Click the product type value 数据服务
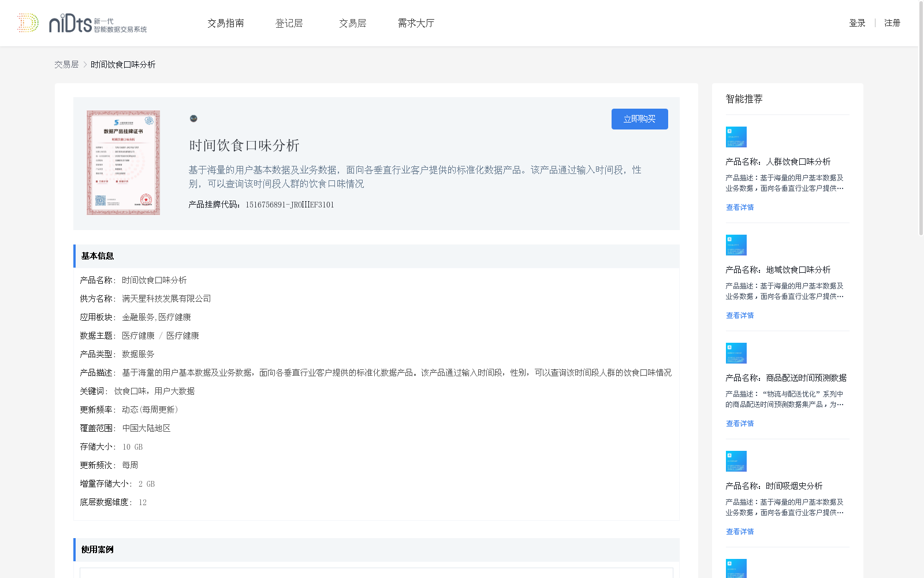Image resolution: width=924 pixels, height=578 pixels. [138, 354]
